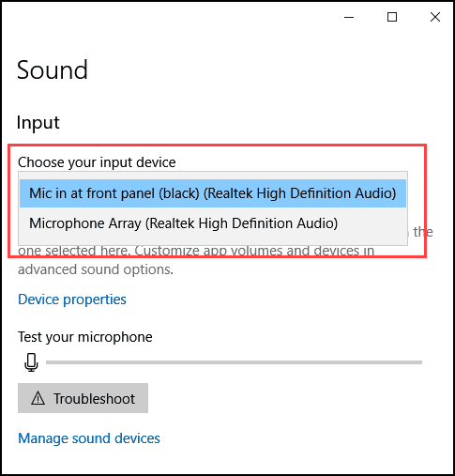Open the Manage sound devices link

point(89,438)
